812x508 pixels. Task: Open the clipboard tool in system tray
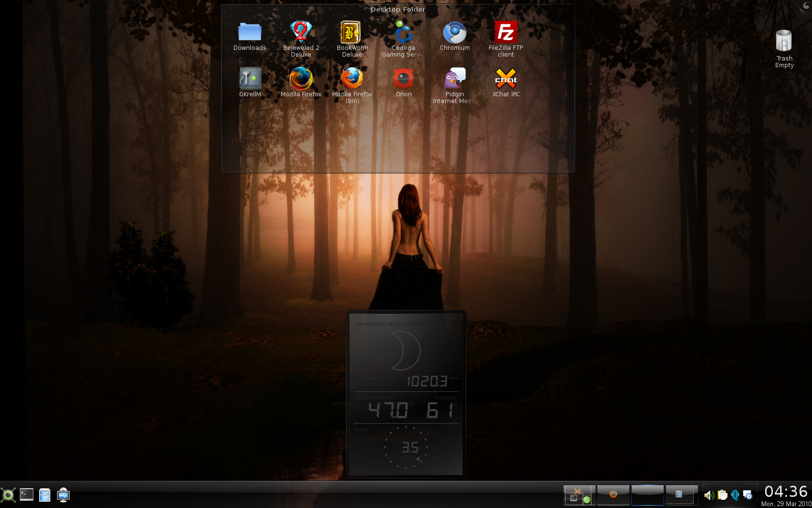coord(722,495)
